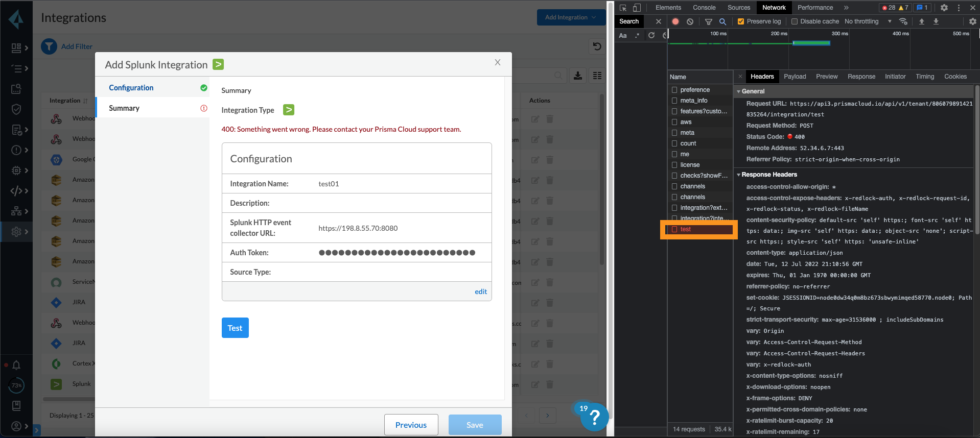The width and height of the screenshot is (980, 438).
Task: Toggle DevTools device toolbar icon
Action: tap(637, 8)
